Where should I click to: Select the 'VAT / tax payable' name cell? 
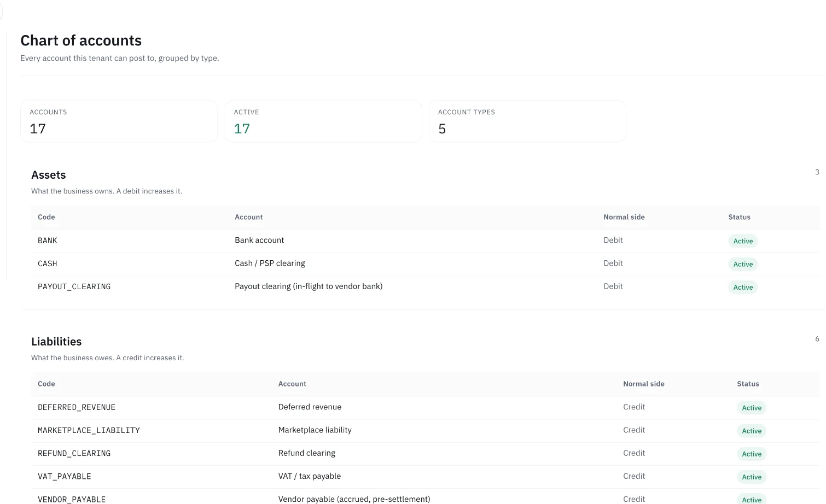click(310, 476)
